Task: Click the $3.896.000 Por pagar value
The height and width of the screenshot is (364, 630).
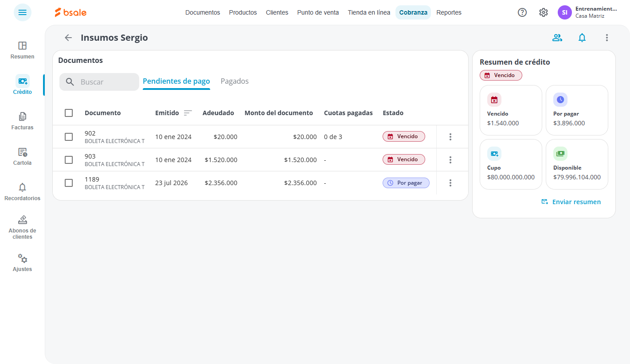Action: click(569, 123)
